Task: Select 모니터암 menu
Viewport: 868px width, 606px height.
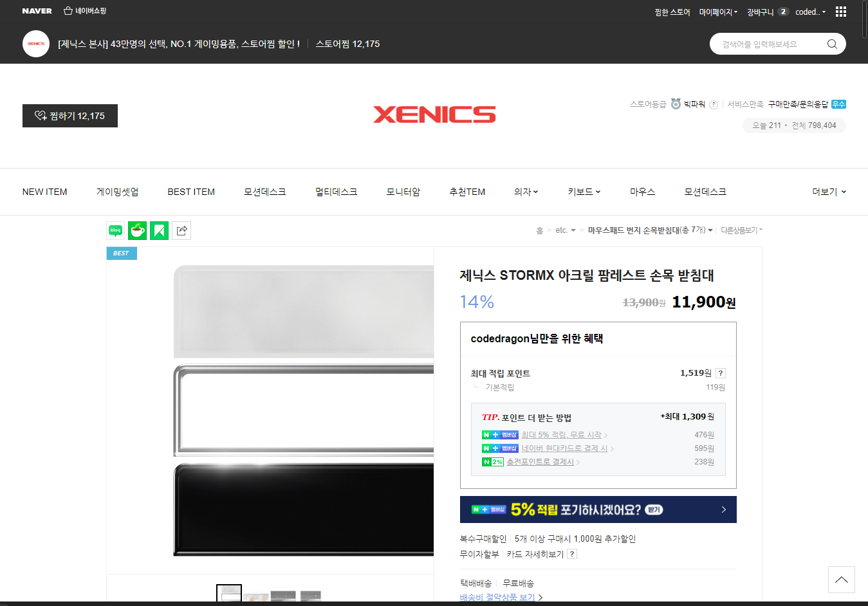Action: 403,192
